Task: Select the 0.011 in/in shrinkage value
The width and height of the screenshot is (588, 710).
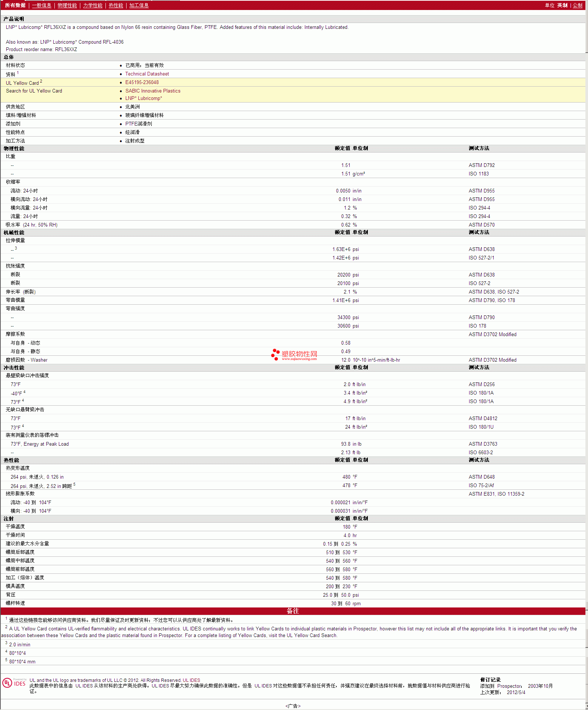Action: point(350,200)
